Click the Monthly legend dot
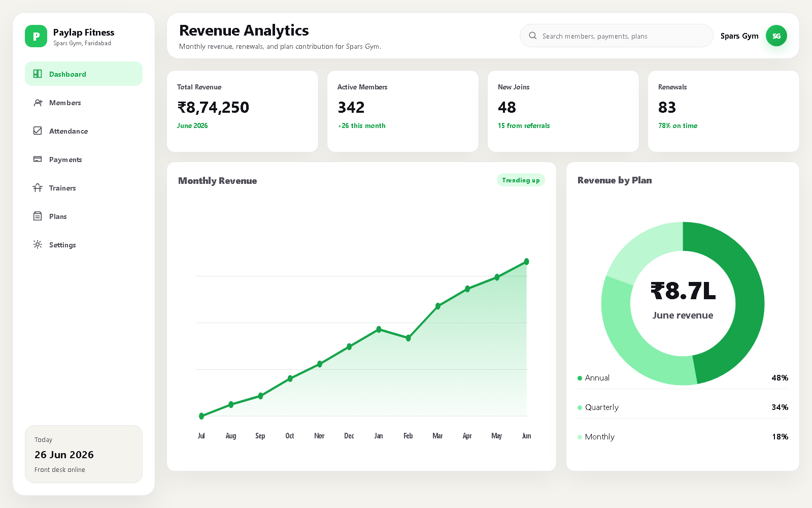 pyautogui.click(x=580, y=437)
